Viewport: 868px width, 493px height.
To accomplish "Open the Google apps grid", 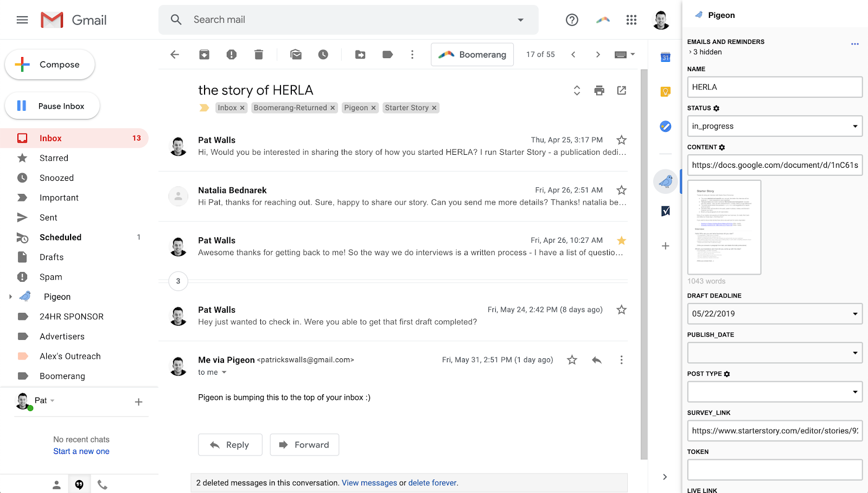I will point(631,20).
